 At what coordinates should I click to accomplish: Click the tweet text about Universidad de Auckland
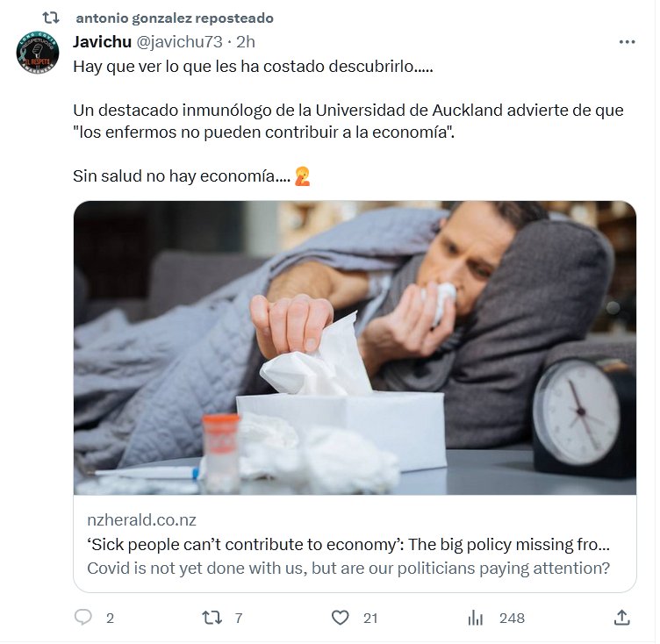pos(348,121)
